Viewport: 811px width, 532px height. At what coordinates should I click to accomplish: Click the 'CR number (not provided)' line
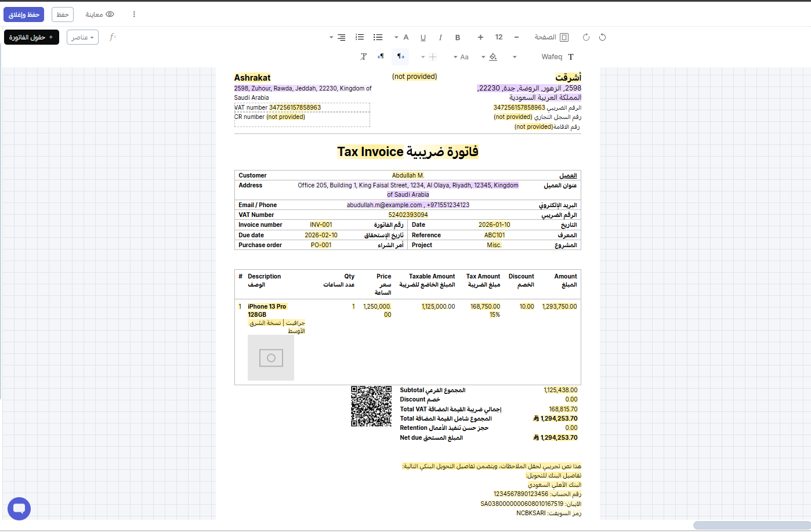(270, 117)
